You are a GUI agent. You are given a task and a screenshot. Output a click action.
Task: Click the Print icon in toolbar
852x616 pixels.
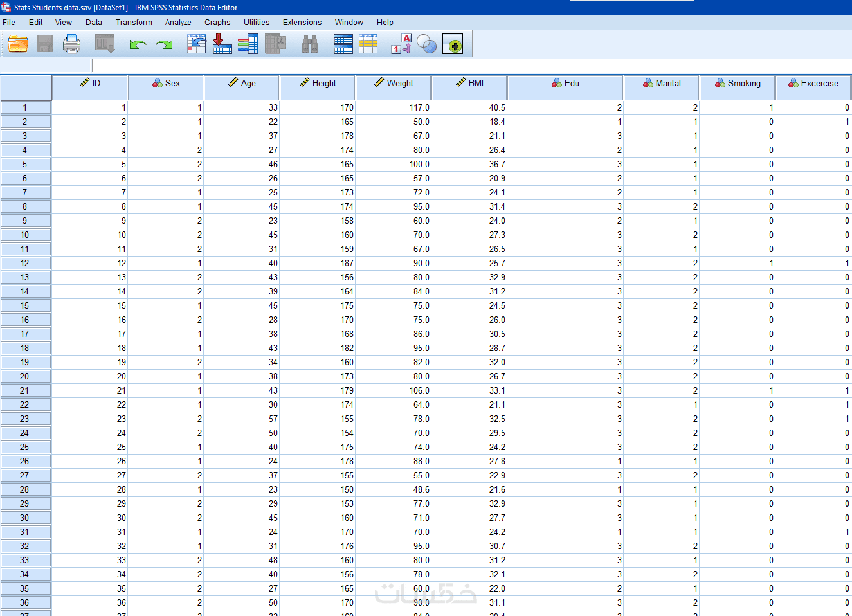72,44
